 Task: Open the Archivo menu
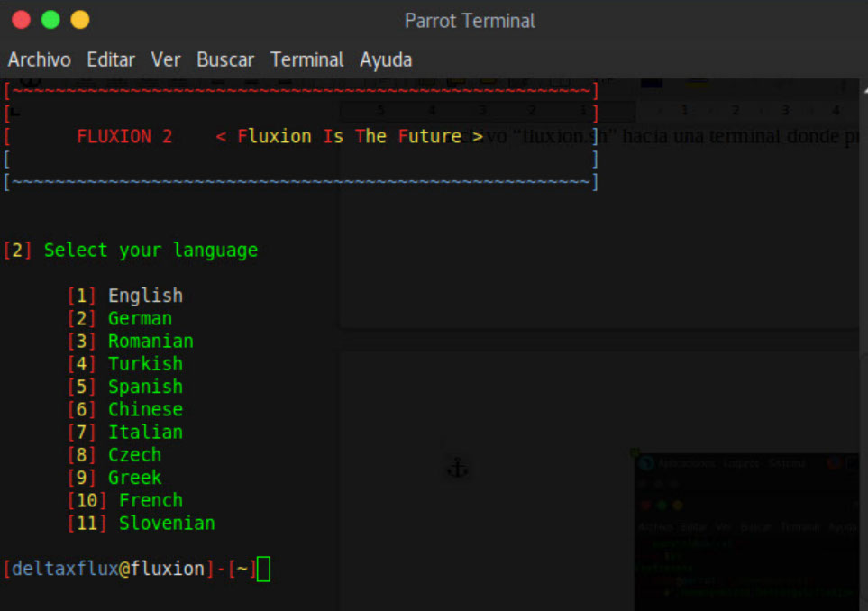tap(40, 59)
